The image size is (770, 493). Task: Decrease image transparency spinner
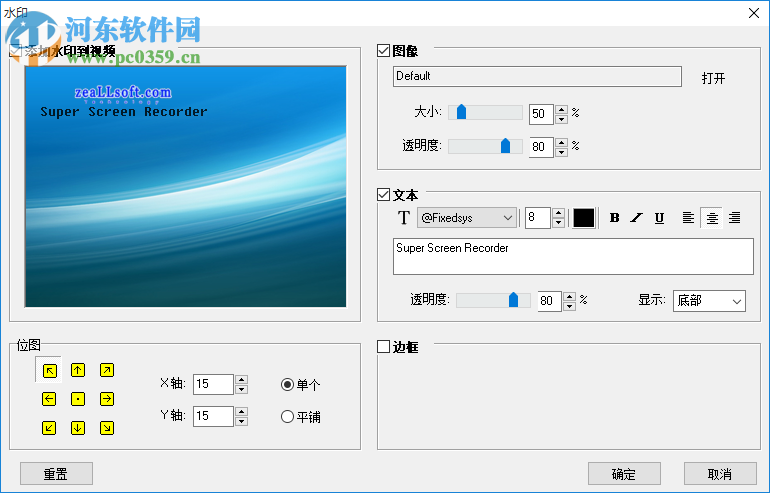561,152
